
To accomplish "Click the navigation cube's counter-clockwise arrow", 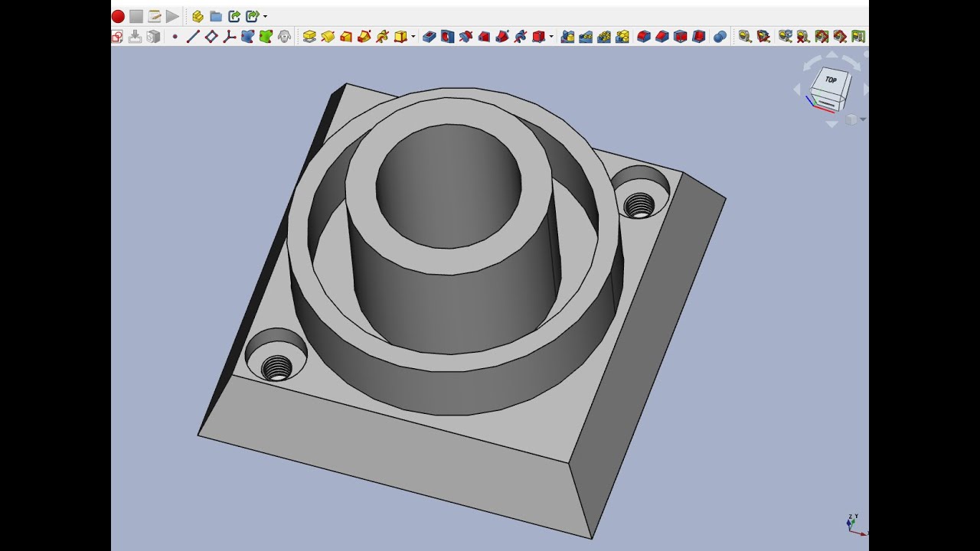I will point(812,64).
